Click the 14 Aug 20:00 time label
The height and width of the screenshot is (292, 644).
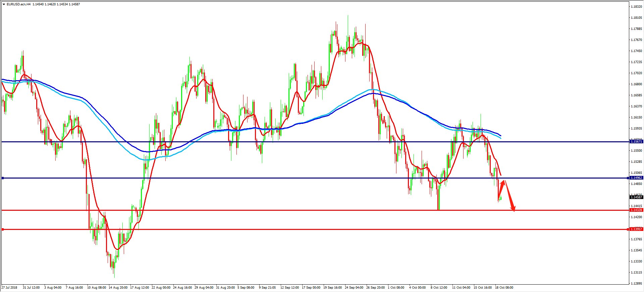pyautogui.click(x=118, y=288)
